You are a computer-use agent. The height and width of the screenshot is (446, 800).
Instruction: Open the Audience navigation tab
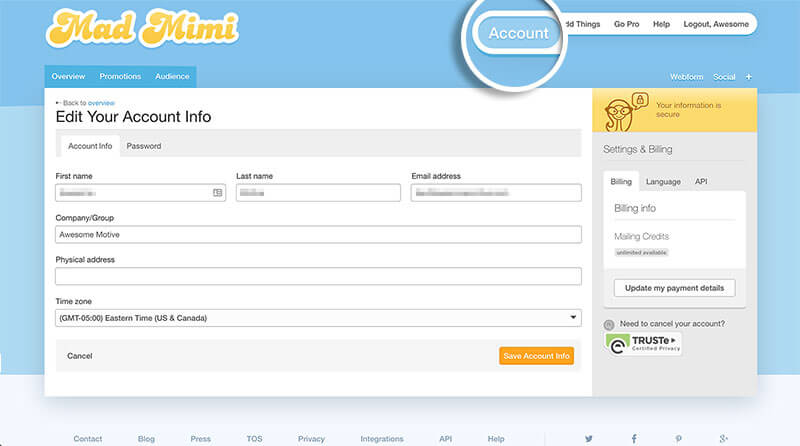[172, 77]
